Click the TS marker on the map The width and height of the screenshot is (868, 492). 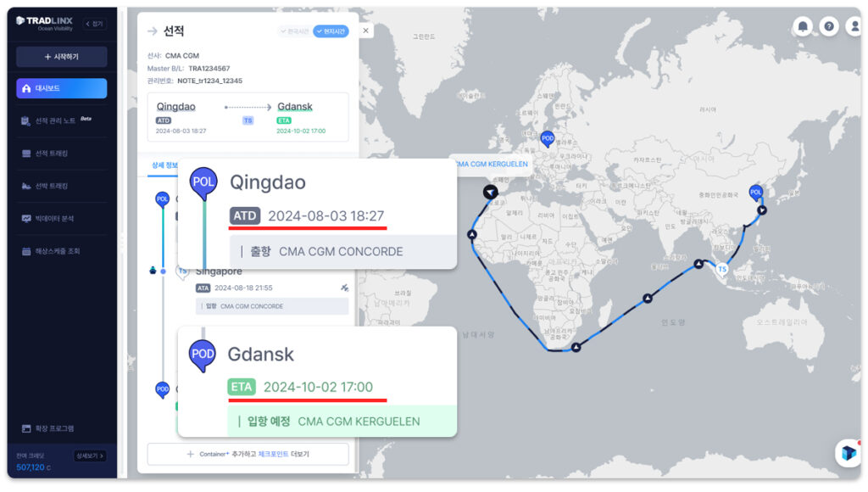(722, 269)
